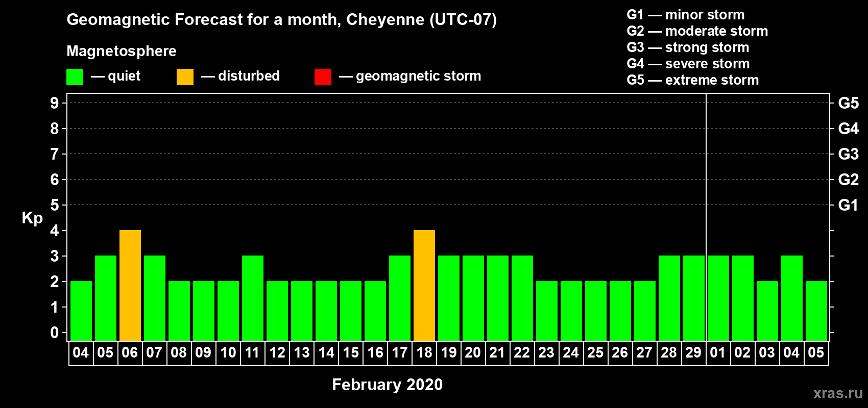Select the green bar above date 17

pyautogui.click(x=400, y=298)
